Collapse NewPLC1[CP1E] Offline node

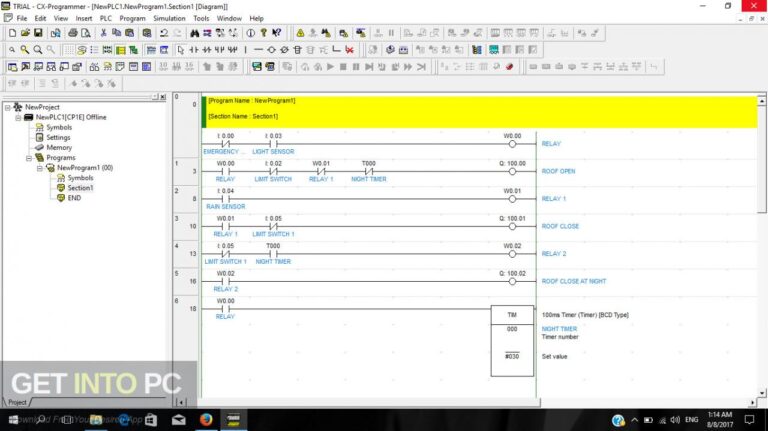[x=18, y=117]
